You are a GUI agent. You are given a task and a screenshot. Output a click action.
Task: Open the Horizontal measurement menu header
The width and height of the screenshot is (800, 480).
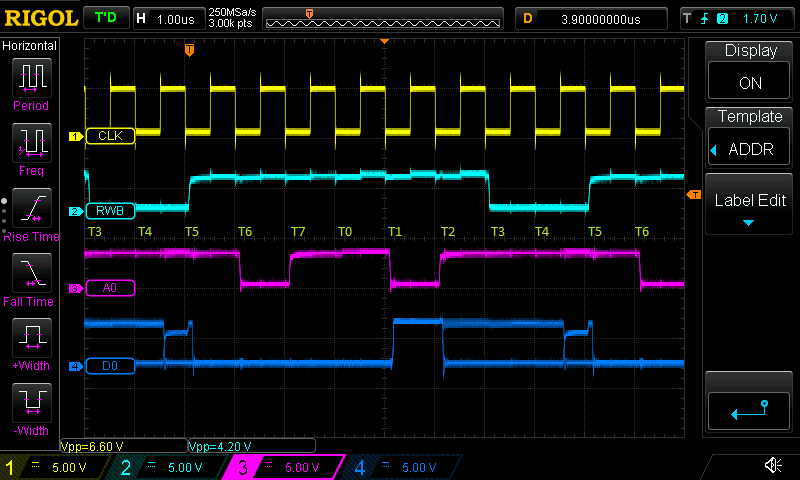click(x=30, y=46)
